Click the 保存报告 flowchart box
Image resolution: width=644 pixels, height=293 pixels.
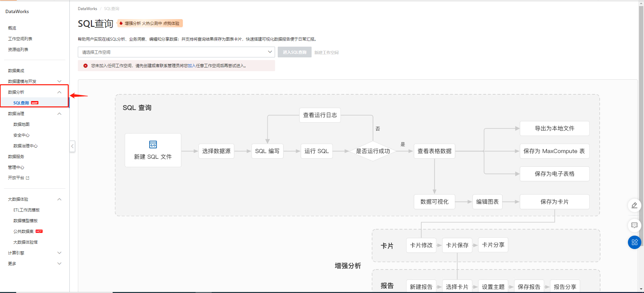[x=529, y=286]
